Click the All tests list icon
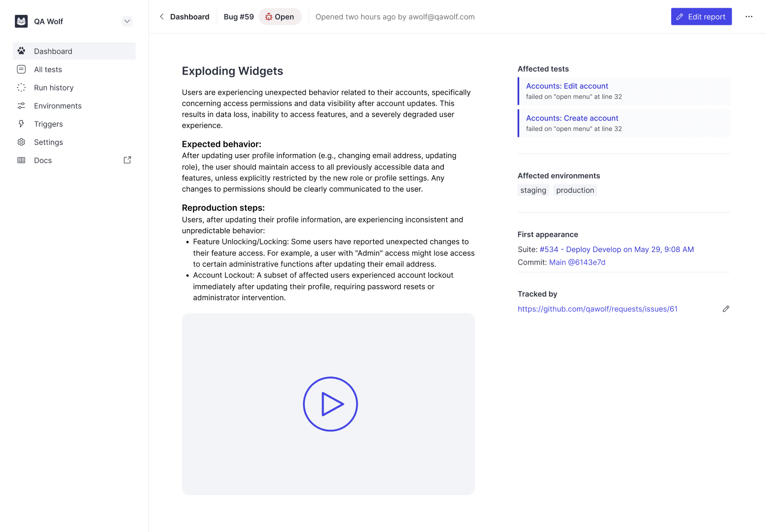This screenshot has width=766, height=532. [22, 69]
